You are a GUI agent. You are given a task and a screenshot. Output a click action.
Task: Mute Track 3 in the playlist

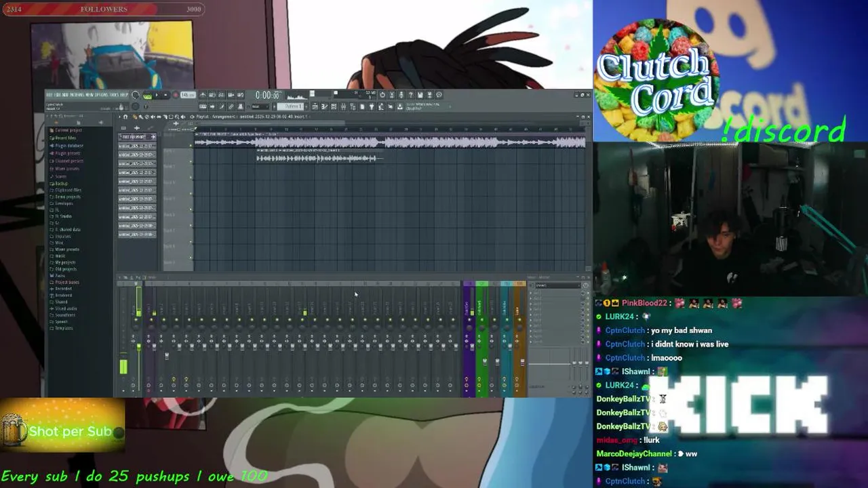pos(191,178)
